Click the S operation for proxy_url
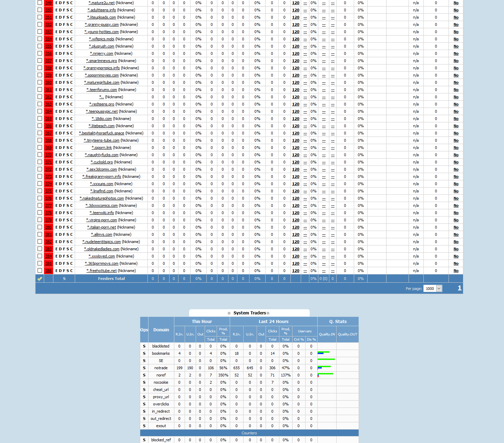 (x=144, y=397)
